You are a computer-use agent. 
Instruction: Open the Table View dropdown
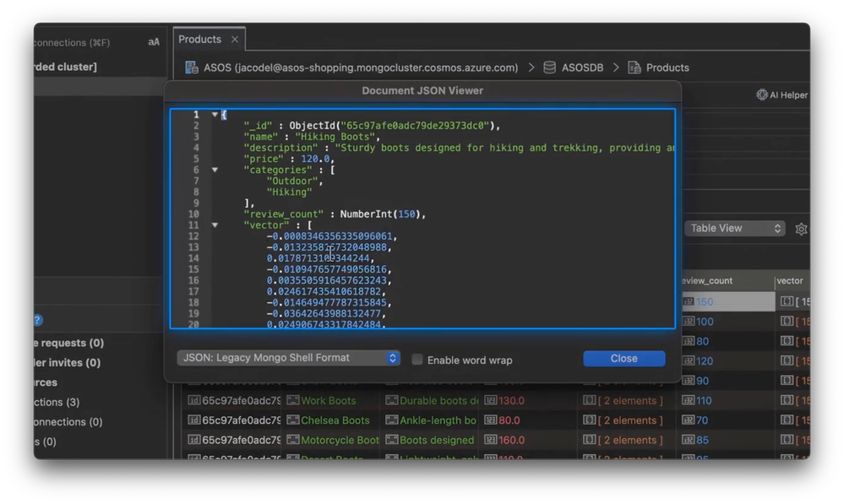coord(735,228)
